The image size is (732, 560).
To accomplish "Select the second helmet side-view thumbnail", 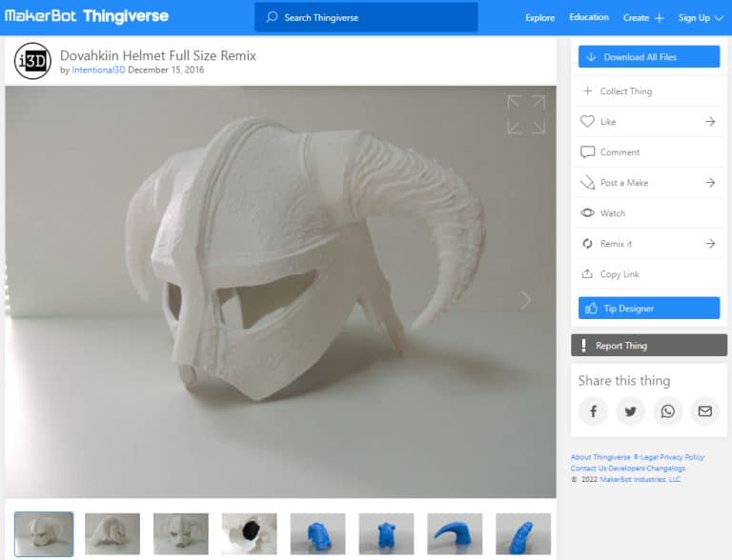I will coord(112,534).
